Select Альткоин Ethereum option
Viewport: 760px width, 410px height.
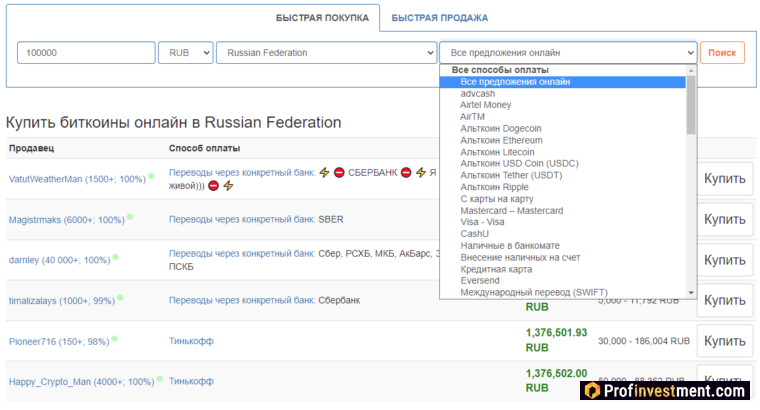pos(501,140)
